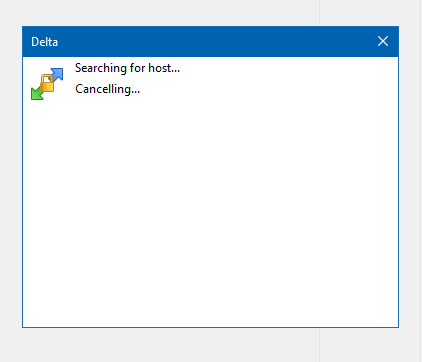Click the green down-left arrow in icon
Viewport: 422px width, 362px height.
37,93
